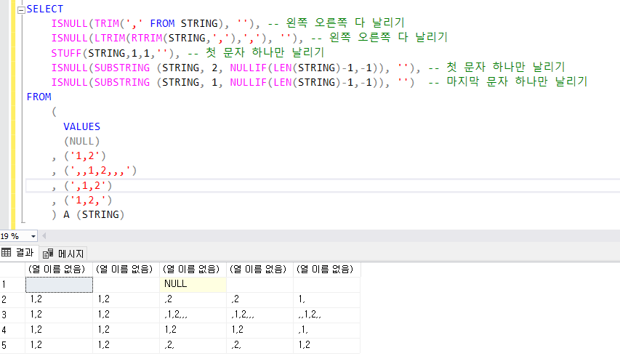This screenshot has width=620, height=364.
Task: Click the fifth-column cell '1,2' in row 5
Action: pos(326,345)
